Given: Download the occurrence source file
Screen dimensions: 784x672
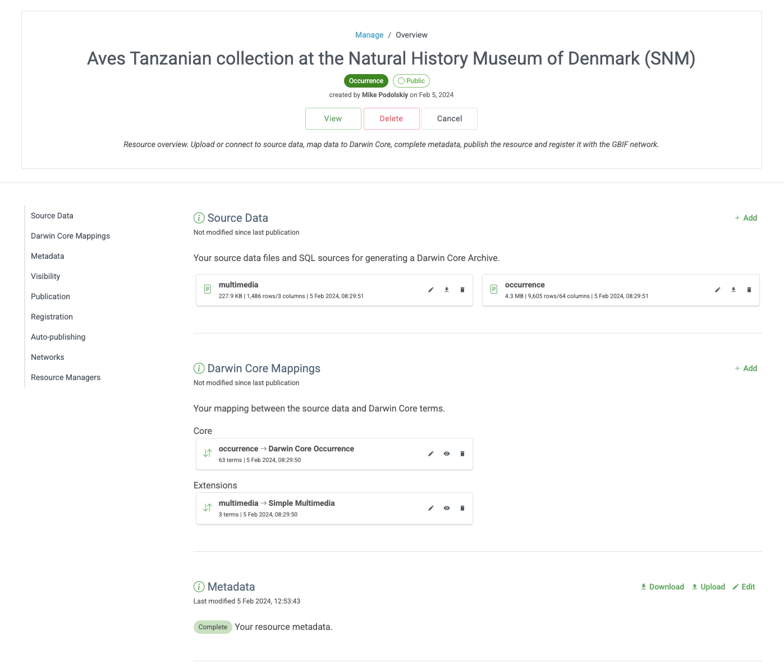Looking at the screenshot, I should click(733, 290).
